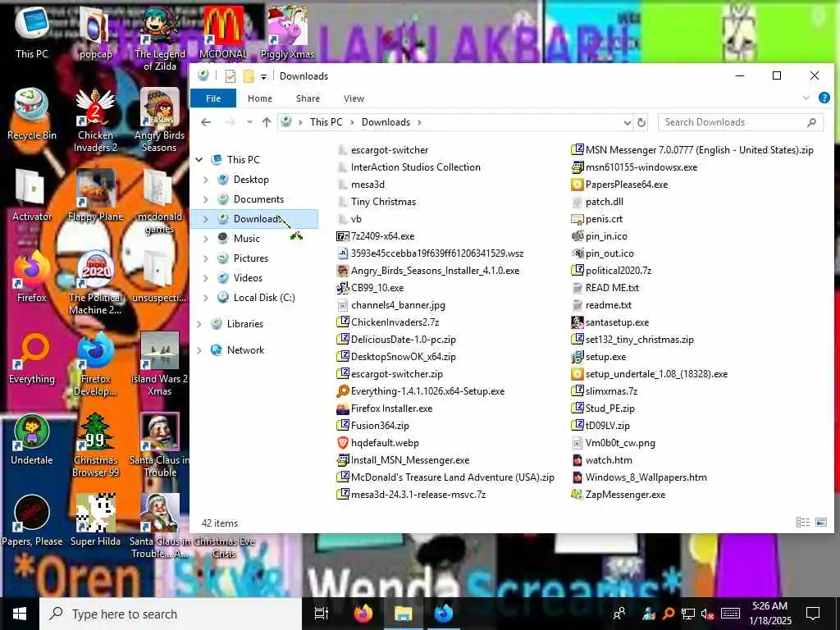Open the Share ribbon tab
The image size is (840, 630).
coord(308,98)
